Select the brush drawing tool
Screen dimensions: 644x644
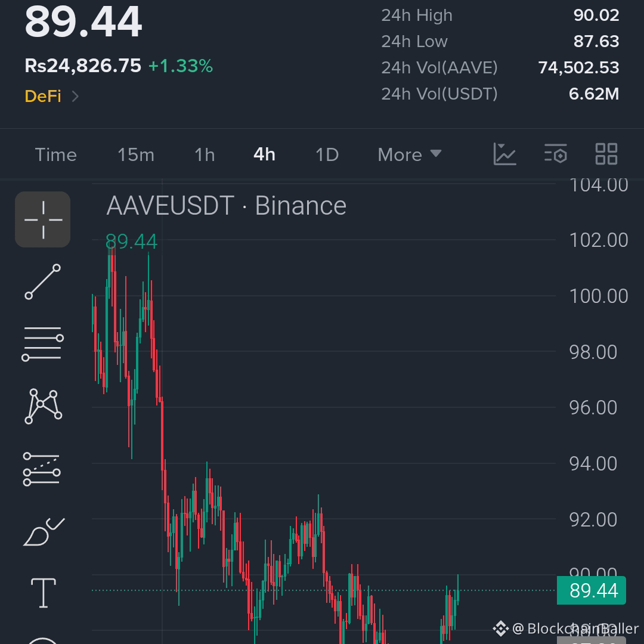(44, 532)
